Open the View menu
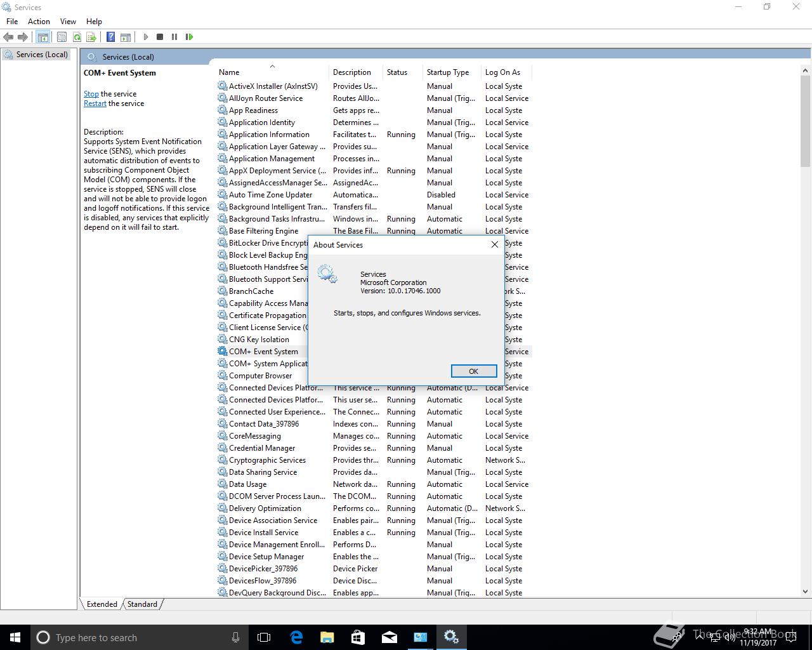 [68, 21]
